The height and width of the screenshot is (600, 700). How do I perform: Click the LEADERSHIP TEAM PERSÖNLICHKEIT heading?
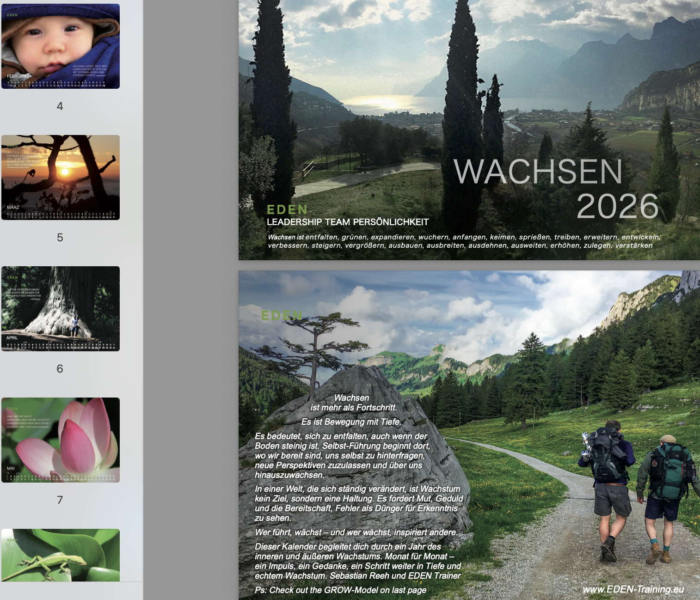348,222
